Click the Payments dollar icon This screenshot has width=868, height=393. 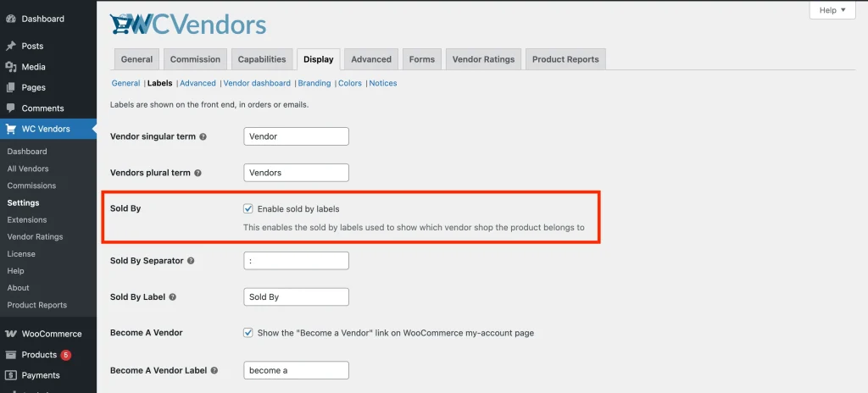click(10, 375)
